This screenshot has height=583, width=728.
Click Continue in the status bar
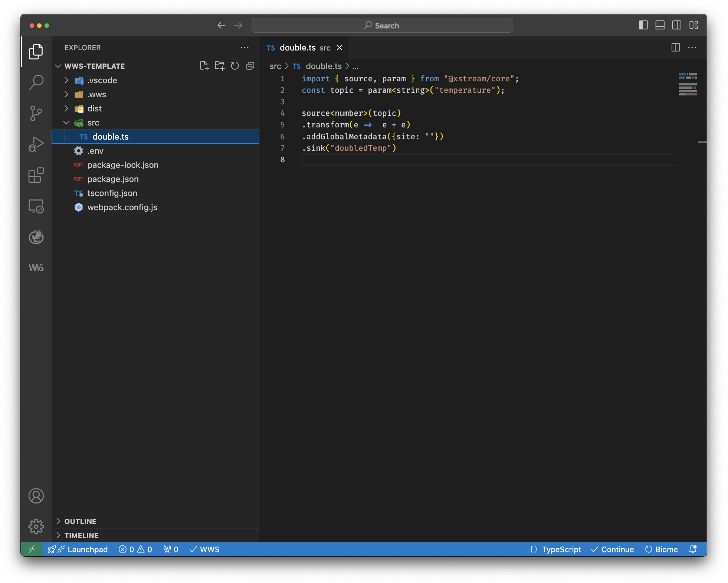613,549
